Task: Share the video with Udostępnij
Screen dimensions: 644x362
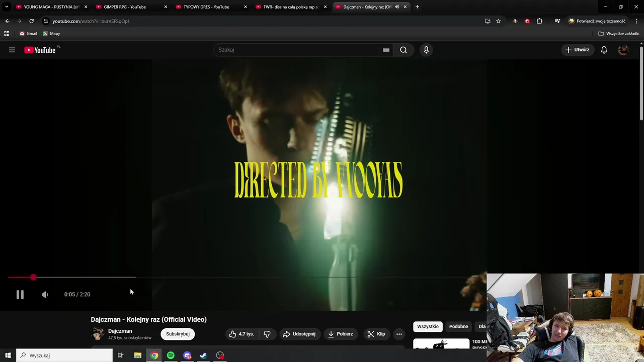Action: (x=299, y=334)
